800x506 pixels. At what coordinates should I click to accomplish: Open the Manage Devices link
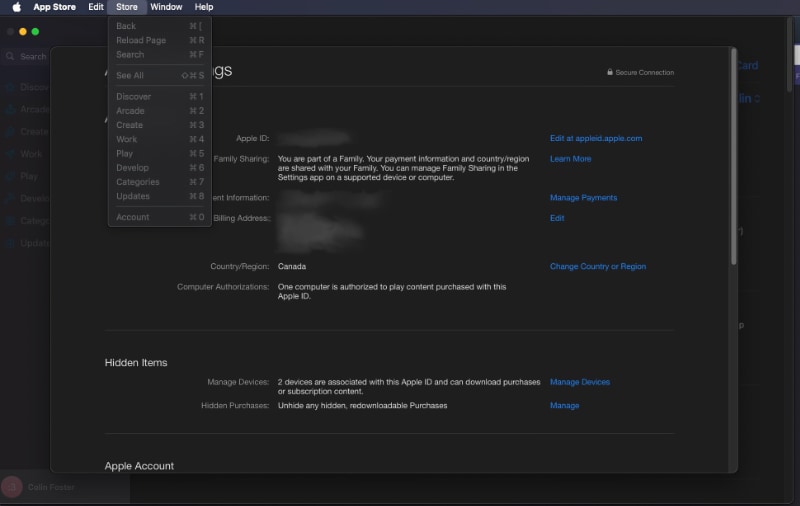point(580,382)
